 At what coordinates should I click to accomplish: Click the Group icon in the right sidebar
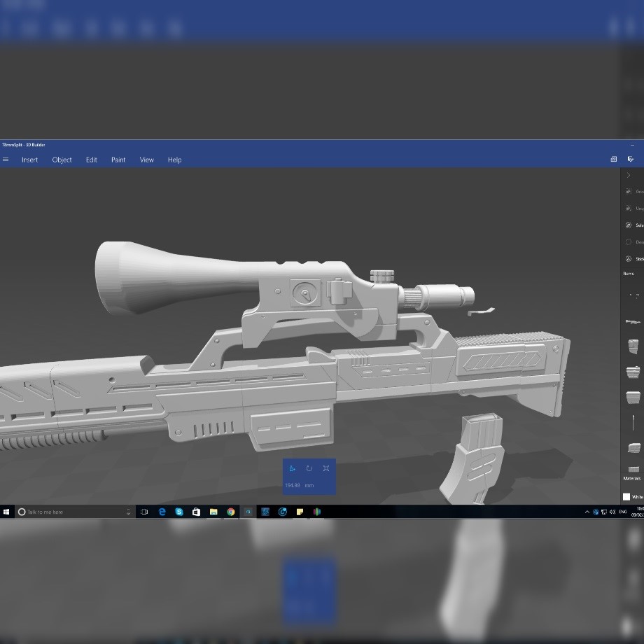tap(629, 191)
